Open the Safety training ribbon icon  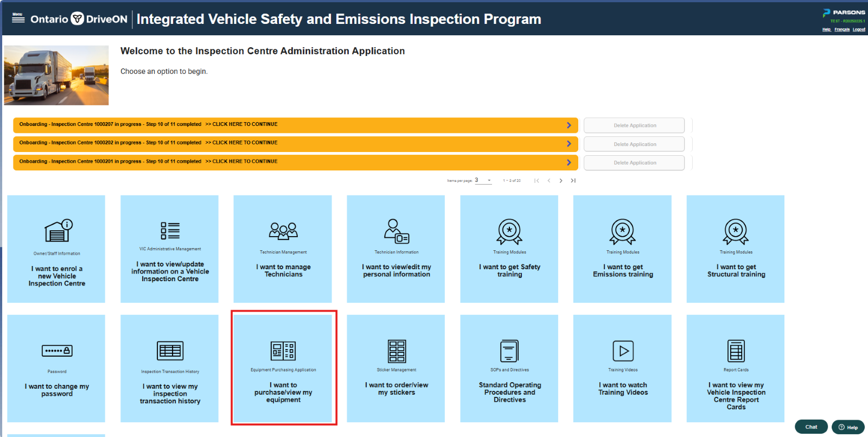(x=509, y=232)
